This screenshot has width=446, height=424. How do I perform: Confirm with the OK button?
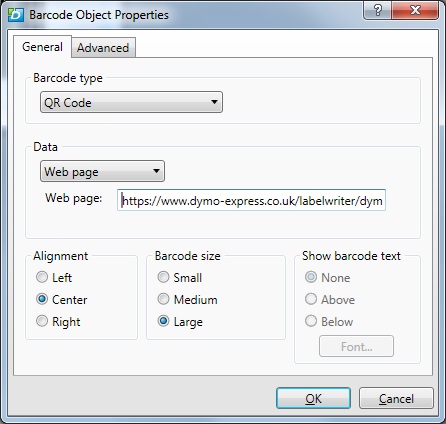[x=313, y=398]
